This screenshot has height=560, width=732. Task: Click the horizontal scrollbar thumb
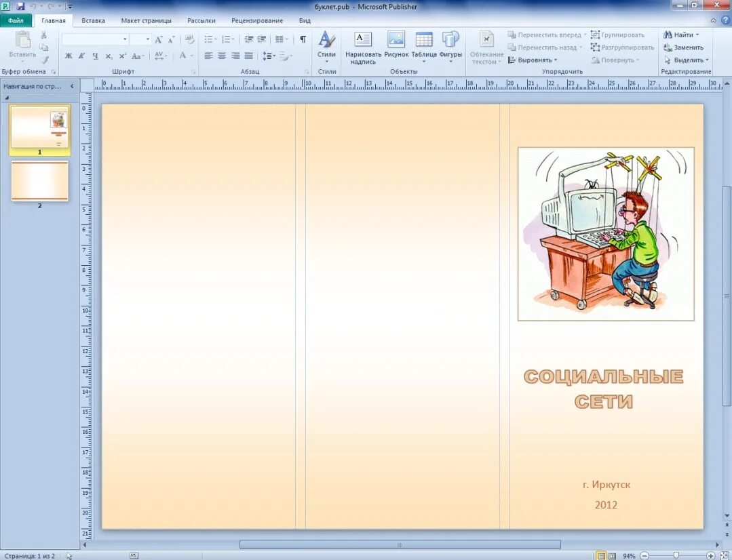[400, 544]
